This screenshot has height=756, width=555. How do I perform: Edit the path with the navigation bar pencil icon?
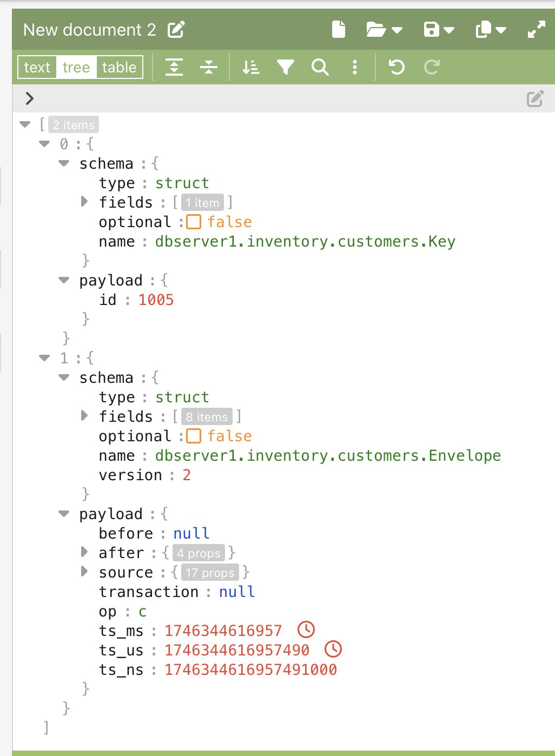535,98
